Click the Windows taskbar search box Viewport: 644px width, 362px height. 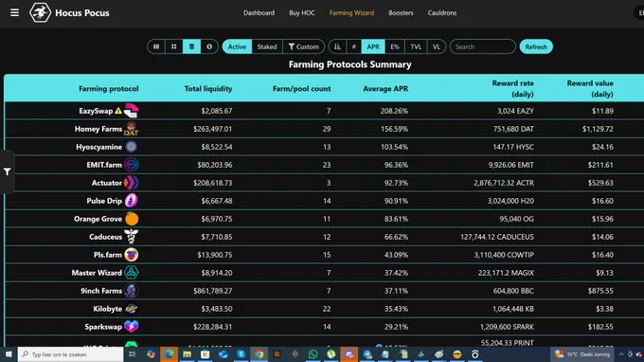click(x=71, y=354)
